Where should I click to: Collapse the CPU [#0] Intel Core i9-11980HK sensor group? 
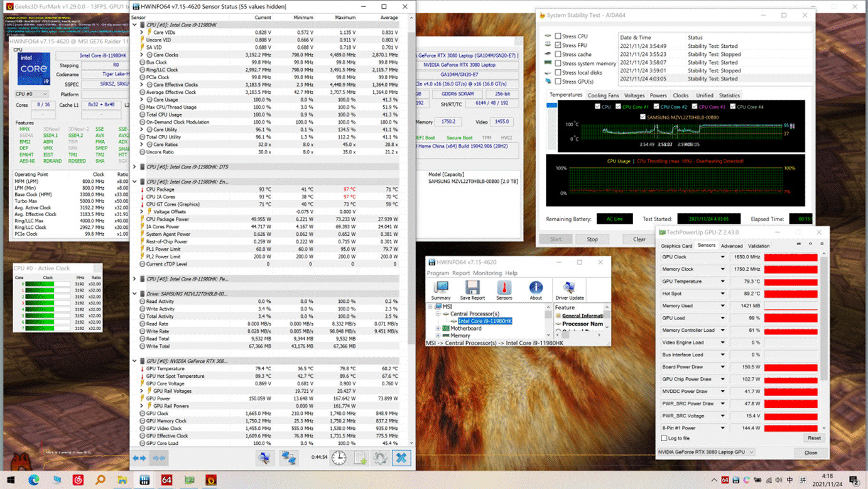click(134, 25)
